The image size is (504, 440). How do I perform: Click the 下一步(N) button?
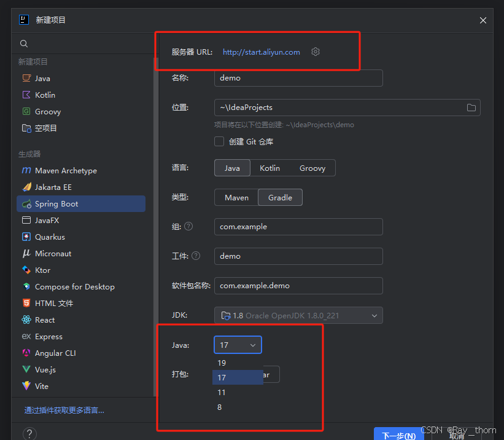[398, 434]
